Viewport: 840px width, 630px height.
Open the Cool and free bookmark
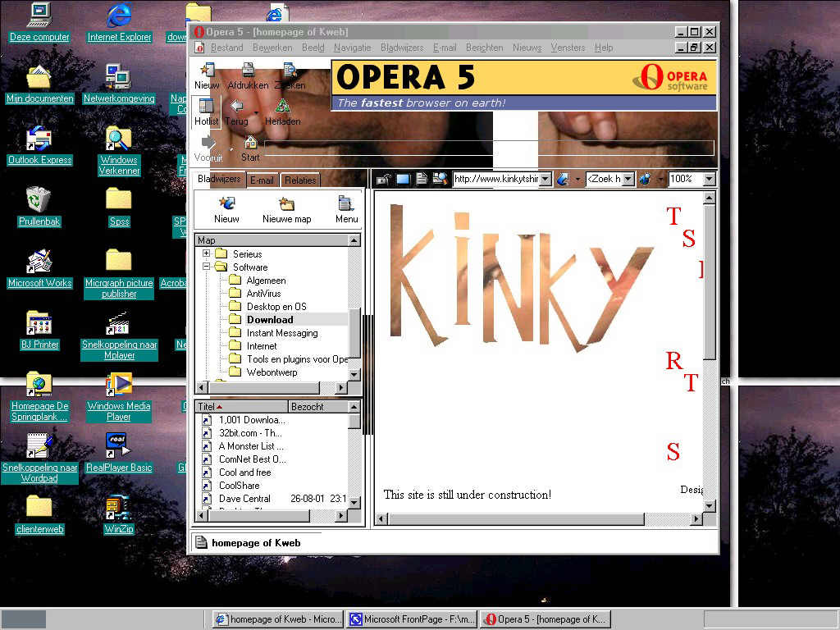(244, 472)
